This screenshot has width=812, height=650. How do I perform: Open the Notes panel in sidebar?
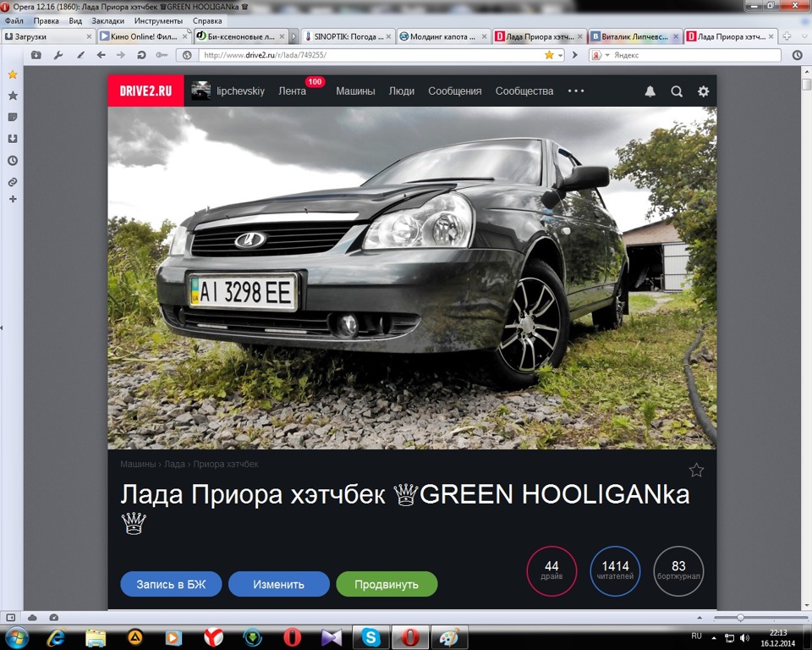pyautogui.click(x=13, y=117)
